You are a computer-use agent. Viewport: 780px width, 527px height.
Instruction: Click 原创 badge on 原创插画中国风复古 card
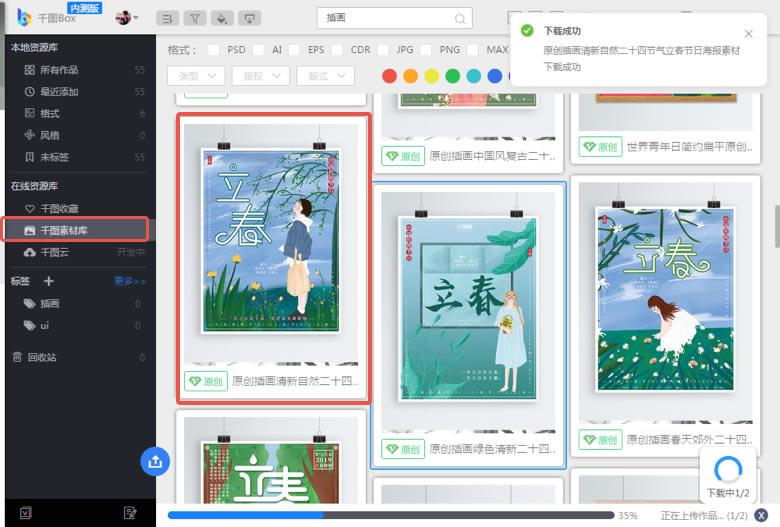click(x=403, y=156)
